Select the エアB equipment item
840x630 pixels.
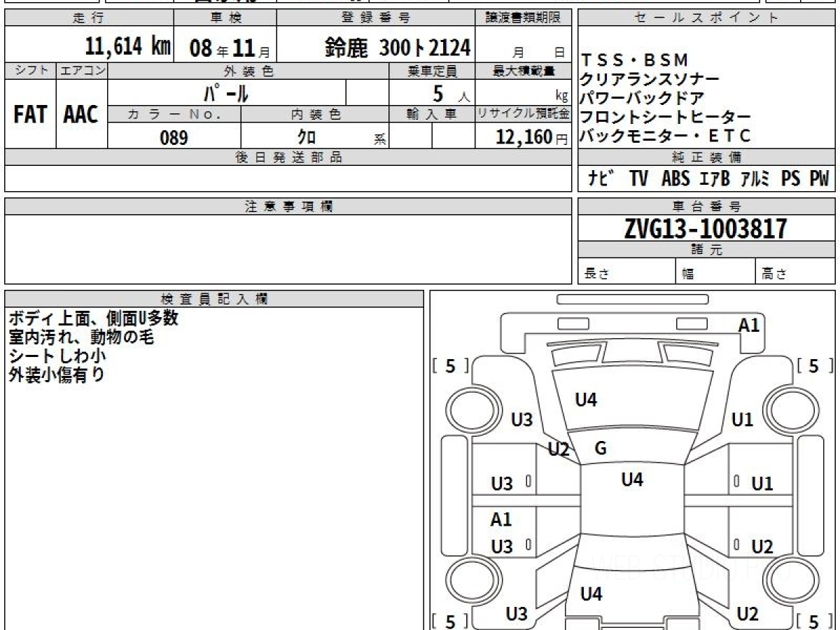point(714,179)
